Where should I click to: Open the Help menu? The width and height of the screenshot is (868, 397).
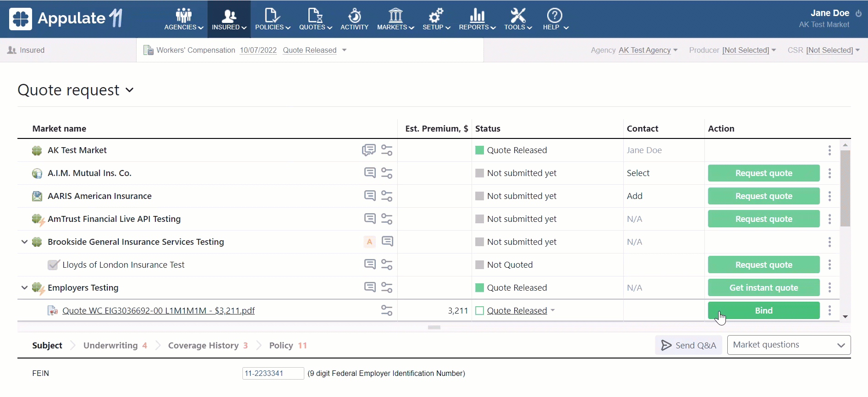[x=555, y=19]
